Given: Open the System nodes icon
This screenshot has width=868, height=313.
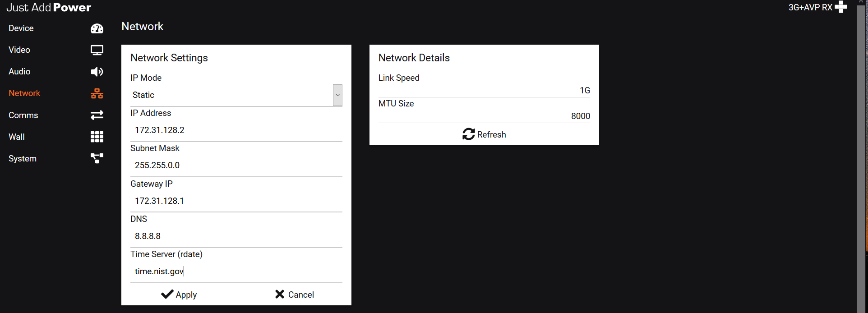Looking at the screenshot, I should [97, 158].
